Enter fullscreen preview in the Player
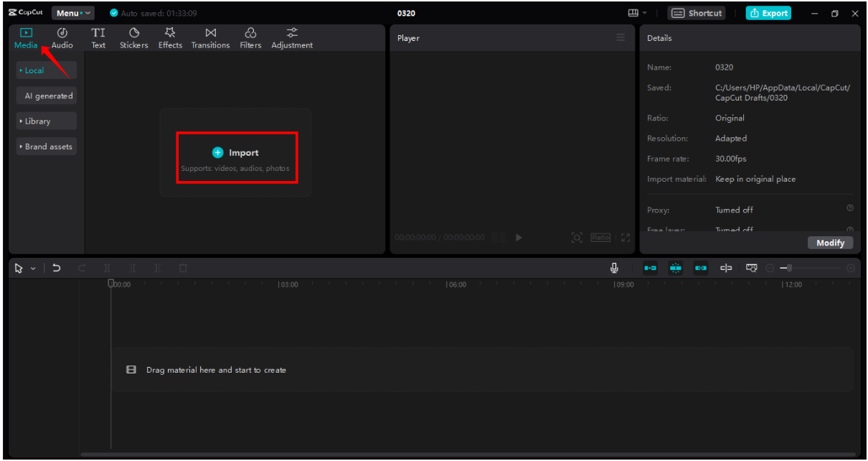The width and height of the screenshot is (868, 461). [x=626, y=237]
